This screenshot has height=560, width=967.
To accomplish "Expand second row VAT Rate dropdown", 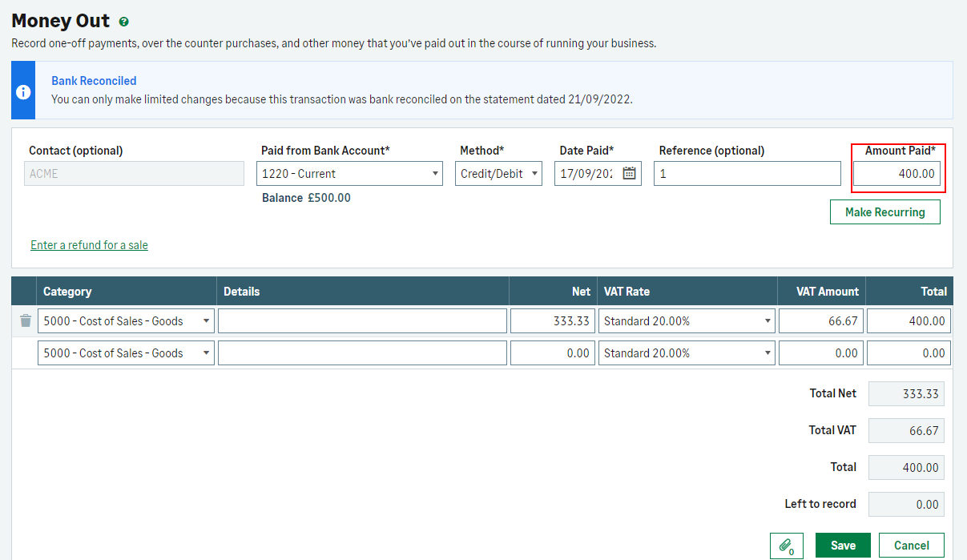I will (x=687, y=353).
